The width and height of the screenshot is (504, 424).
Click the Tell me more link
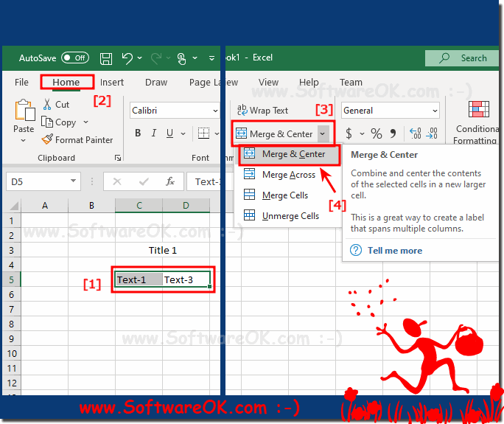[x=395, y=251]
